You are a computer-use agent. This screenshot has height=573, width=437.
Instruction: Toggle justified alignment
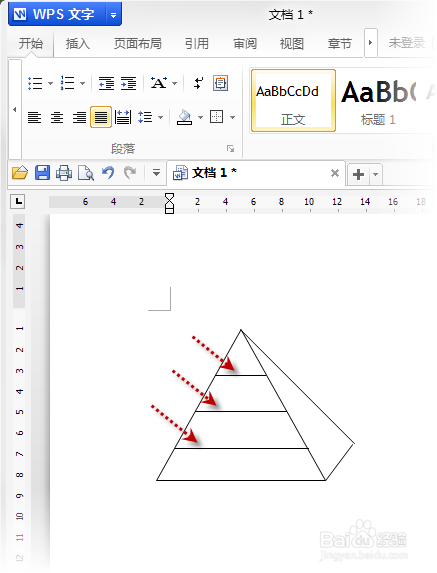(x=101, y=117)
